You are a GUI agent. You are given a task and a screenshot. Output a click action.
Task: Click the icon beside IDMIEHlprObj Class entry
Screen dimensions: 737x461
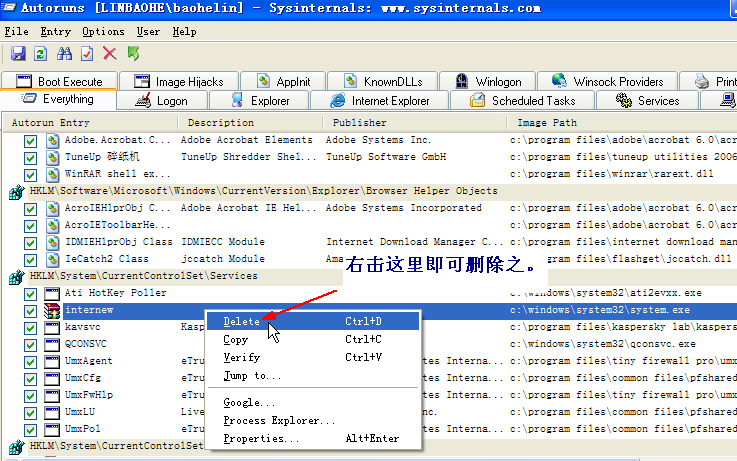coord(52,242)
